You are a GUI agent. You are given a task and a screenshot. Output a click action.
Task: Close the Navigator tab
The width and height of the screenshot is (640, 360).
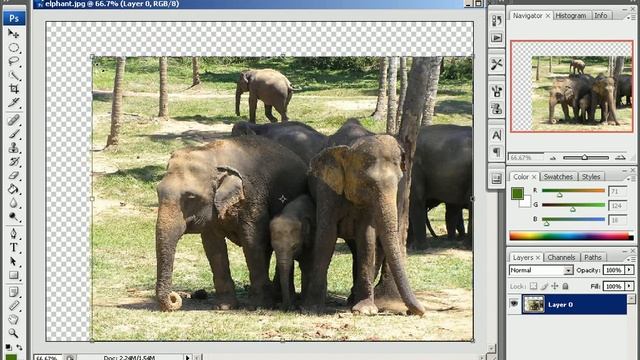(x=548, y=16)
